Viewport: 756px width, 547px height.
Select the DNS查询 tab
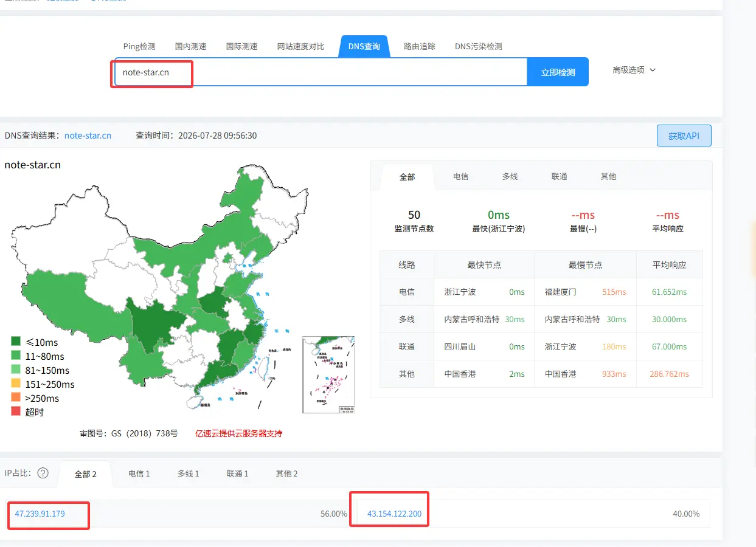(x=364, y=46)
